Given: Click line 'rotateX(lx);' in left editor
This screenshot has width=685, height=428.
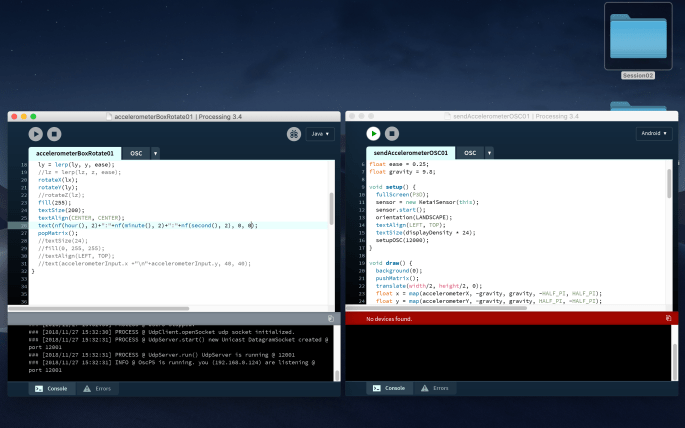Looking at the screenshot, I should click(x=58, y=180).
